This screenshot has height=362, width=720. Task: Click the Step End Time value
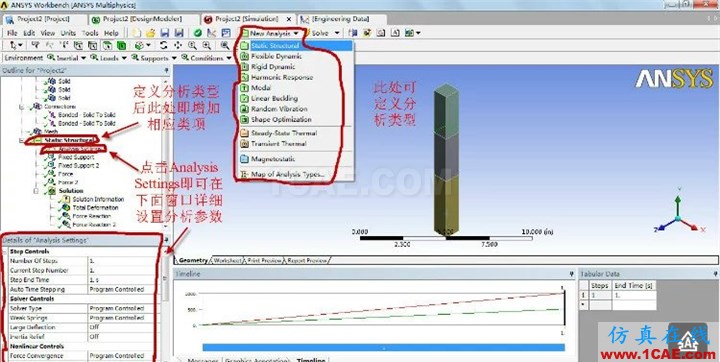tap(122, 280)
